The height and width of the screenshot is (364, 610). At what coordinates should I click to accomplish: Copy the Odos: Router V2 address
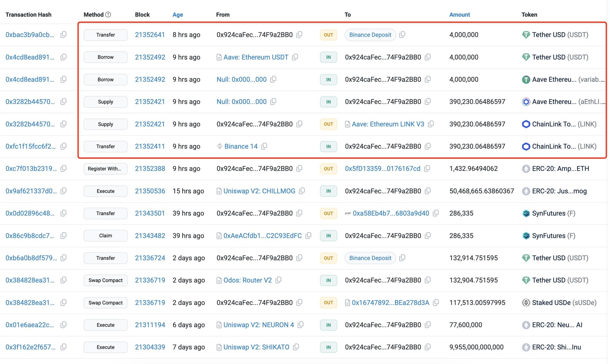(x=278, y=280)
